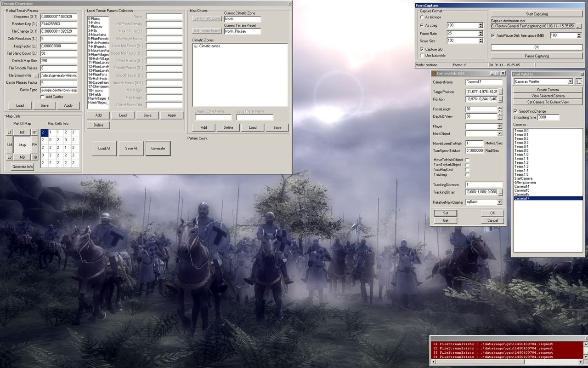Click the Start Capturing button
Image resolution: width=588 pixels, height=368 pixels.
click(536, 14)
